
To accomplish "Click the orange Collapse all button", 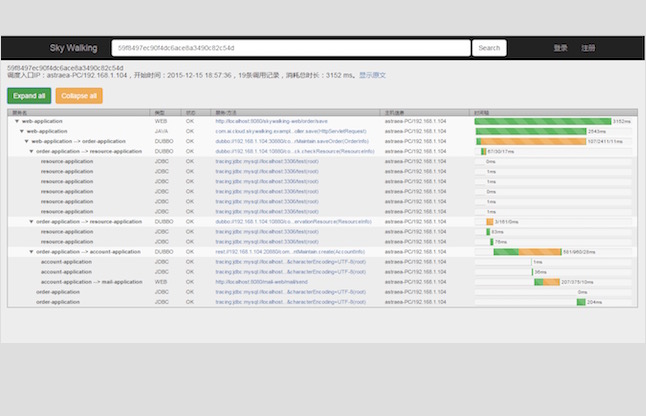I will pos(79,96).
